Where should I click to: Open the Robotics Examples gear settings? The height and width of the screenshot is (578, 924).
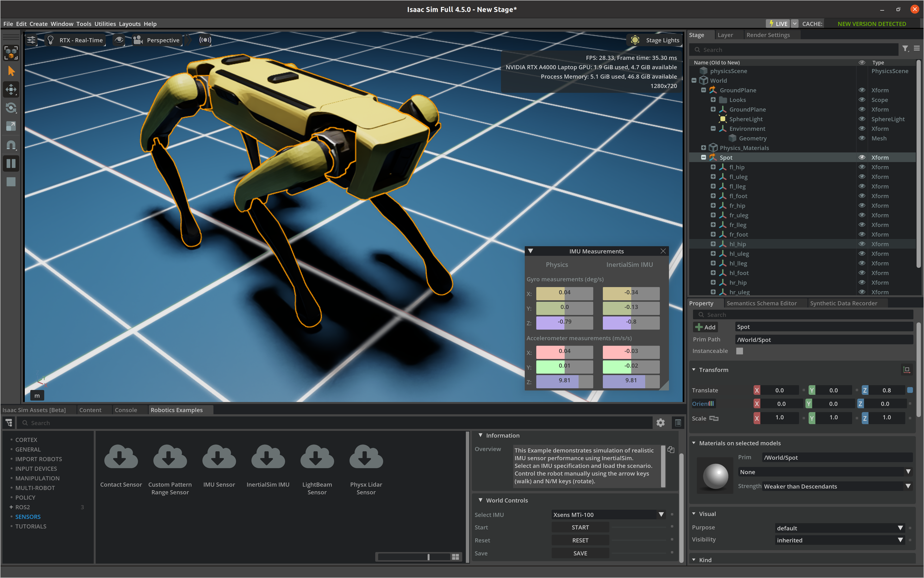[660, 422]
